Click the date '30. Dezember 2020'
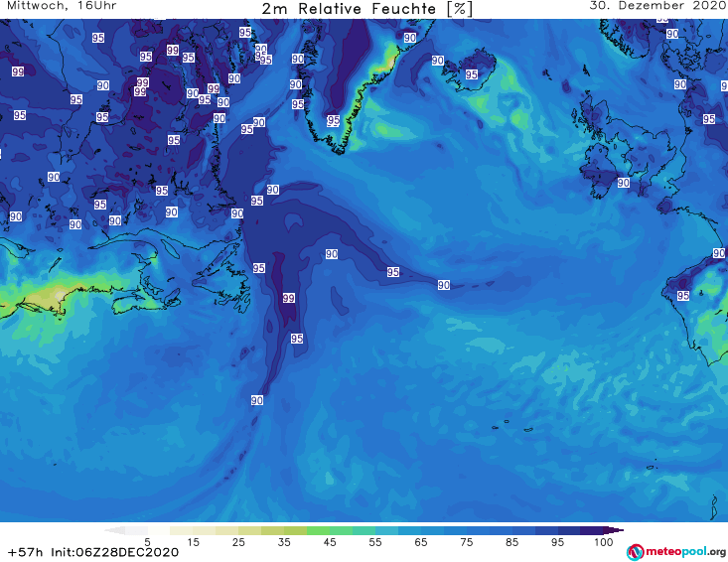This screenshot has height=562, width=728. [x=657, y=6]
